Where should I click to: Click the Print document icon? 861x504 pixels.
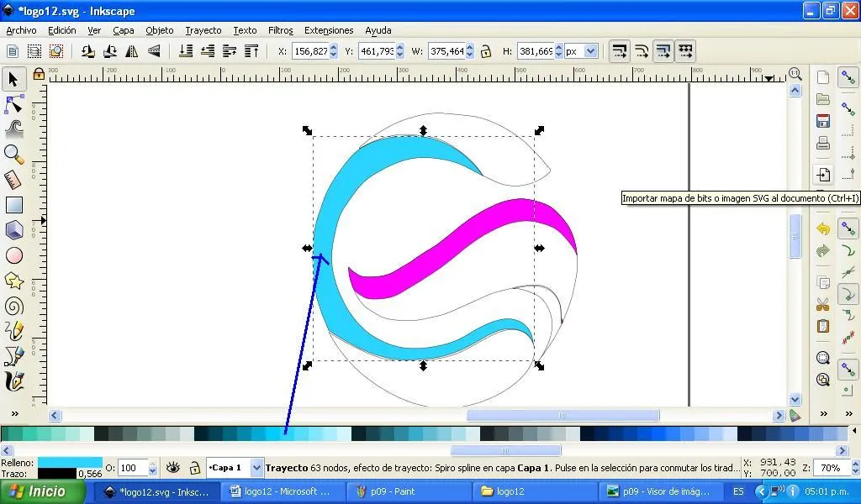(822, 143)
